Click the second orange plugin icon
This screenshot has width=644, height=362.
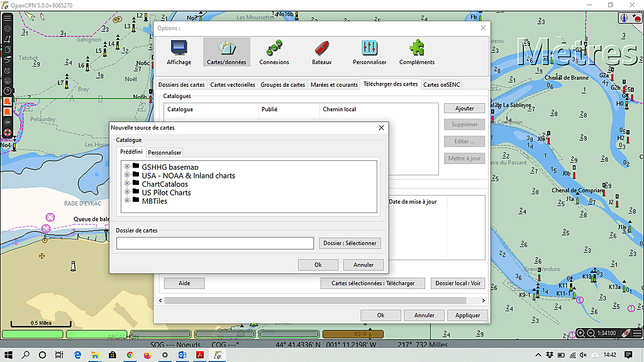click(x=8, y=112)
